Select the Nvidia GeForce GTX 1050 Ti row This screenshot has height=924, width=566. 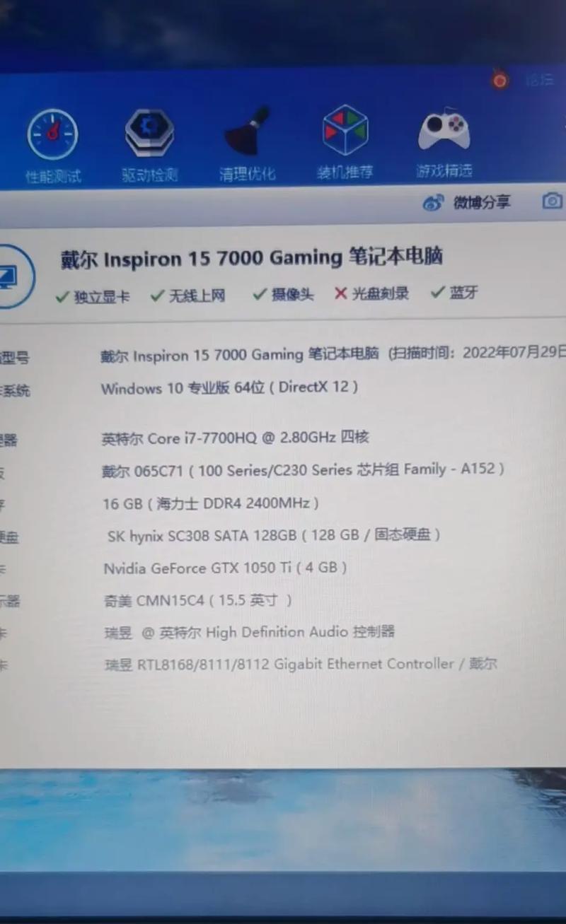[226, 568]
